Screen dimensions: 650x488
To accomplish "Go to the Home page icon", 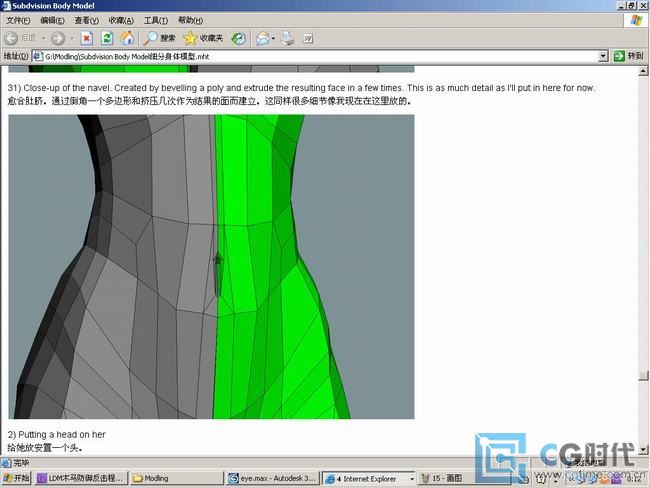I will click(x=127, y=38).
